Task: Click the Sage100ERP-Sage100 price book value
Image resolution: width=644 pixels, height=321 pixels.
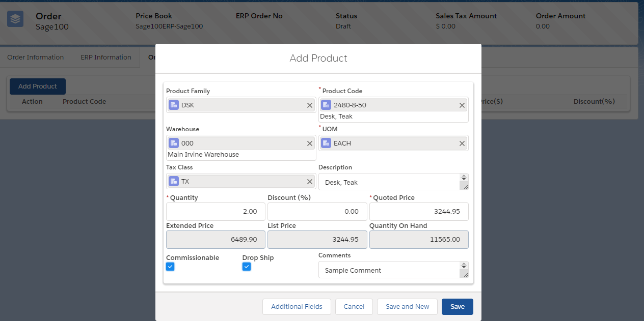Action: (x=169, y=26)
